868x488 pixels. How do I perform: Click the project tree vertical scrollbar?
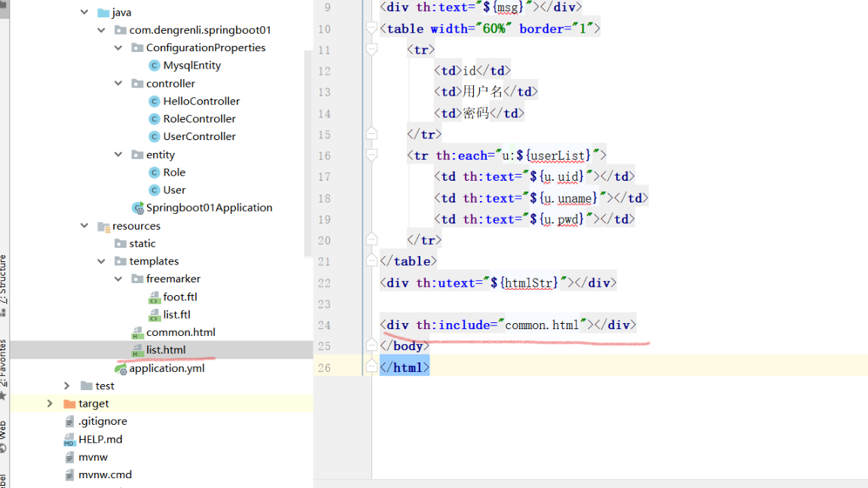(308, 154)
